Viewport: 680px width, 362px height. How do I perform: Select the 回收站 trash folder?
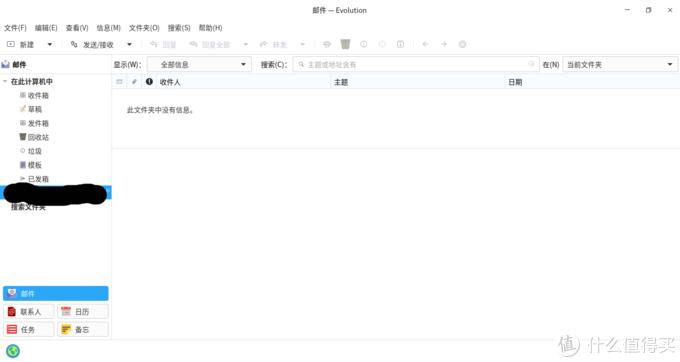pyautogui.click(x=34, y=137)
